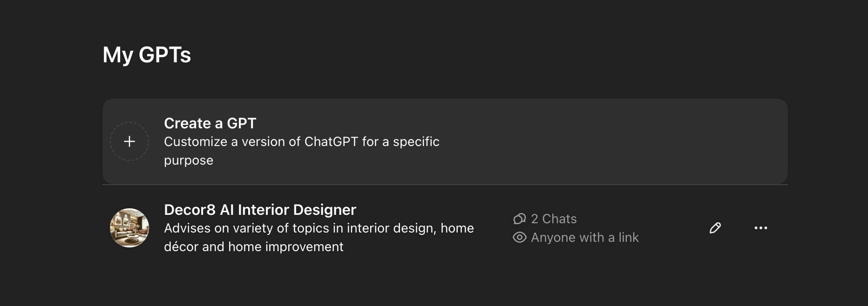868x306 pixels.
Task: Open Decor8 AI Interior Designer title link
Action: coord(260,210)
